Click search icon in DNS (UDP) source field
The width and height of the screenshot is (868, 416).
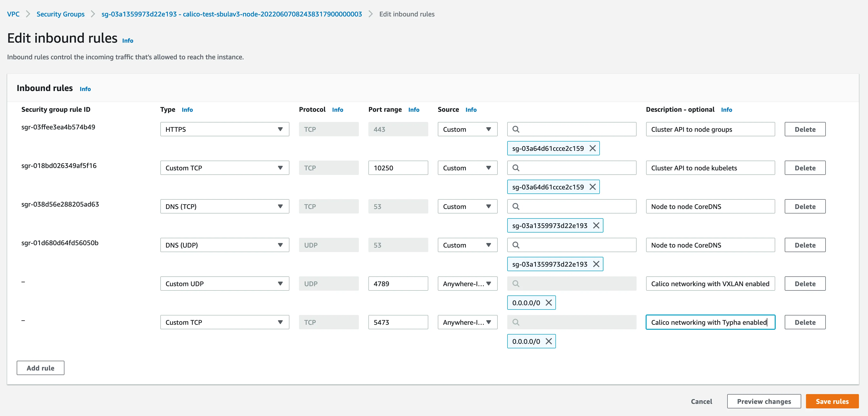(x=516, y=245)
